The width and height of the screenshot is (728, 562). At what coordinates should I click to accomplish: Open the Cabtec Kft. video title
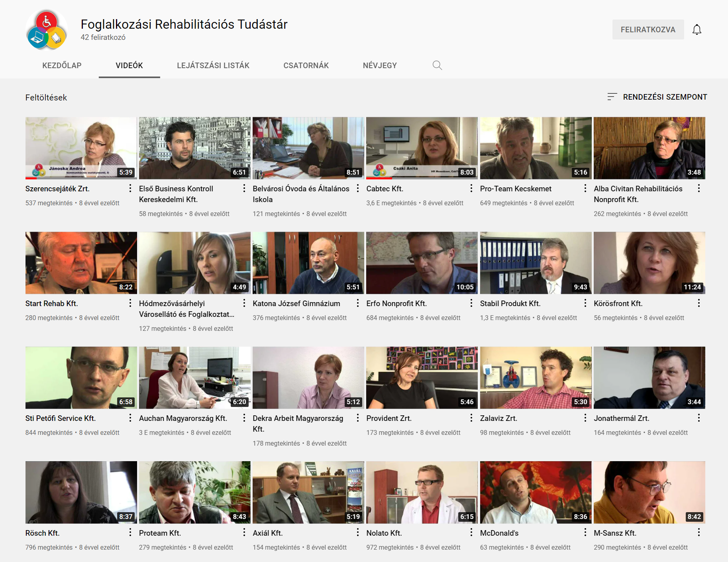coord(385,189)
